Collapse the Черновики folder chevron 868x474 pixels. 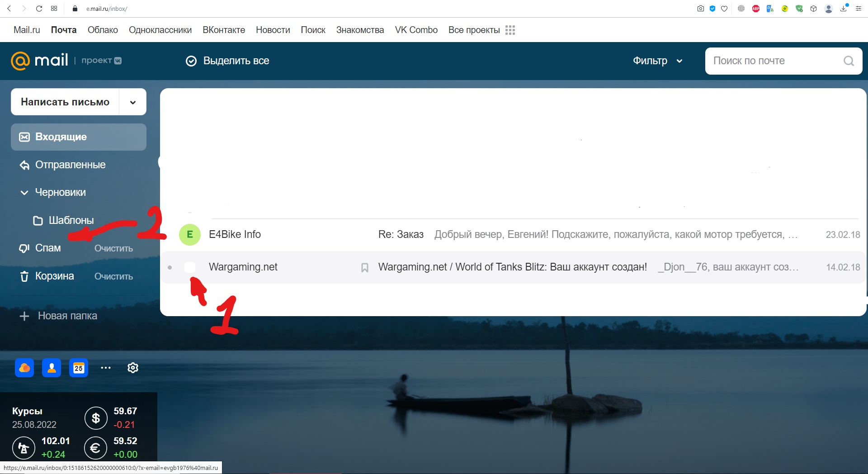[x=24, y=193]
